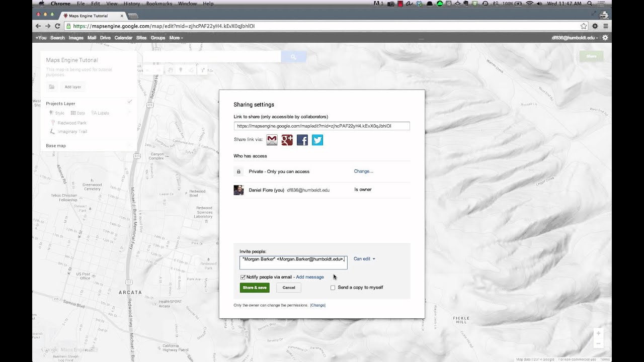The width and height of the screenshot is (644, 362).
Task: Open the Chrome menu in the menu bar
Action: [x=60, y=4]
